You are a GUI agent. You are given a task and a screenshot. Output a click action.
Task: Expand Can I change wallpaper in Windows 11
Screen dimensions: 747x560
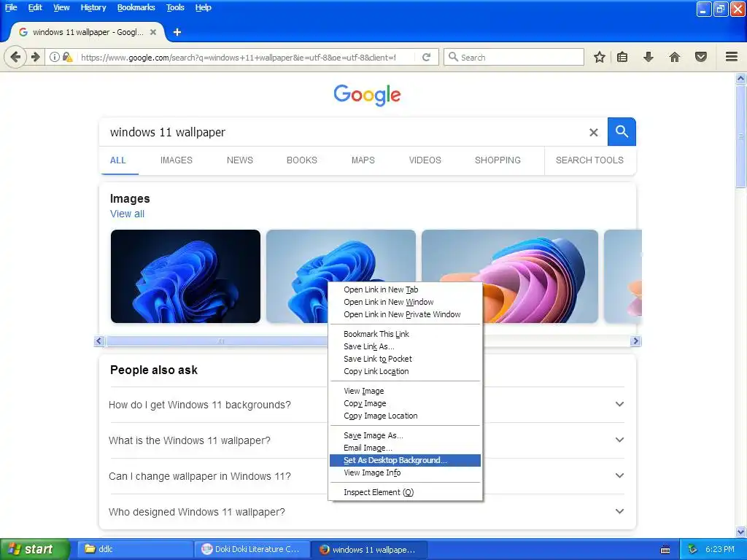click(x=366, y=476)
